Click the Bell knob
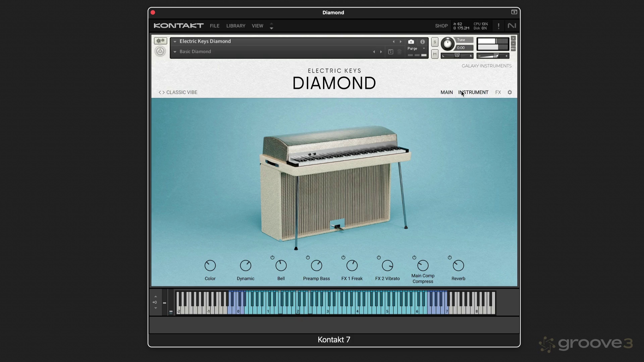 [281, 266]
